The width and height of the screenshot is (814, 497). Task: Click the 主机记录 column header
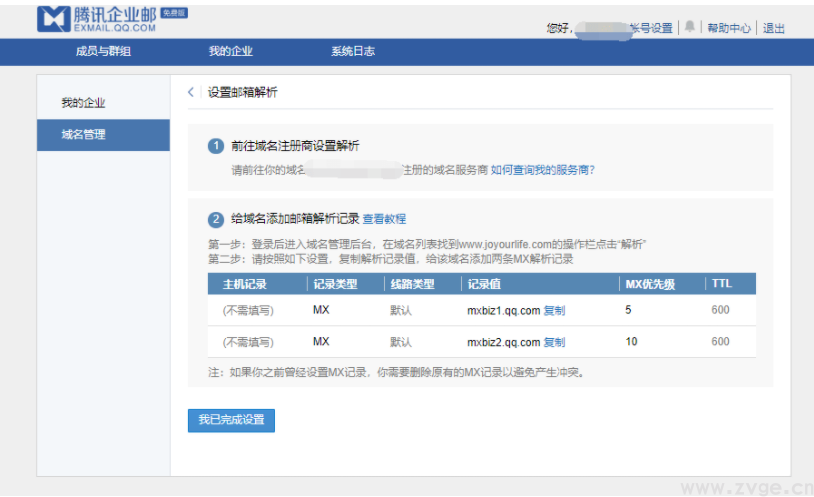(245, 284)
